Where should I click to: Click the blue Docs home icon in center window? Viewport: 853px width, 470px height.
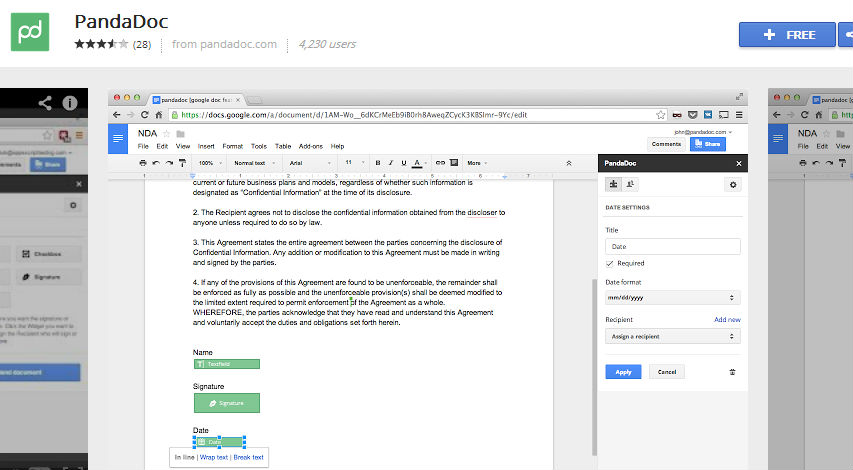(118, 139)
